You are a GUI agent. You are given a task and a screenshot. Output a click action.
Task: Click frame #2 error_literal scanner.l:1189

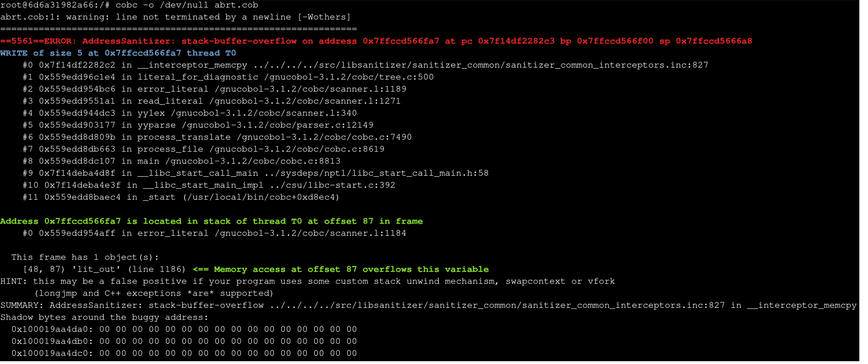[x=215, y=89]
